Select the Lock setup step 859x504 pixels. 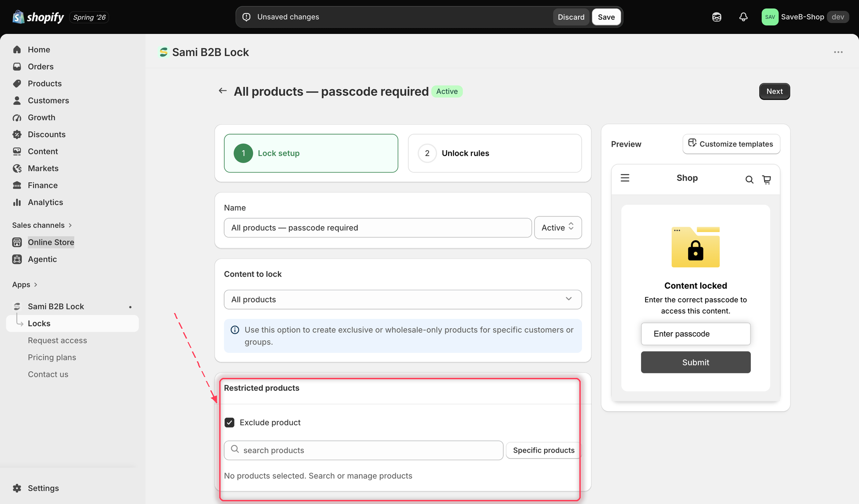click(311, 153)
